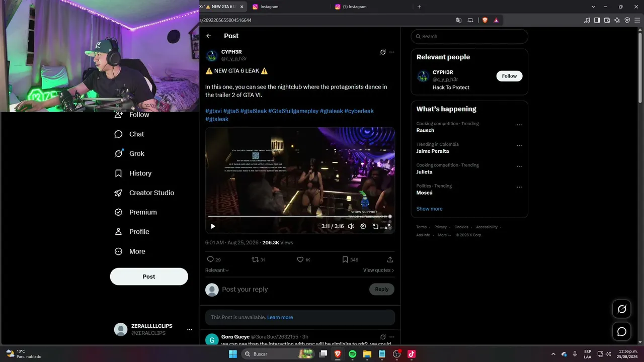Open Premium in the X sidebar
Image resolution: width=644 pixels, height=362 pixels.
coord(136,212)
